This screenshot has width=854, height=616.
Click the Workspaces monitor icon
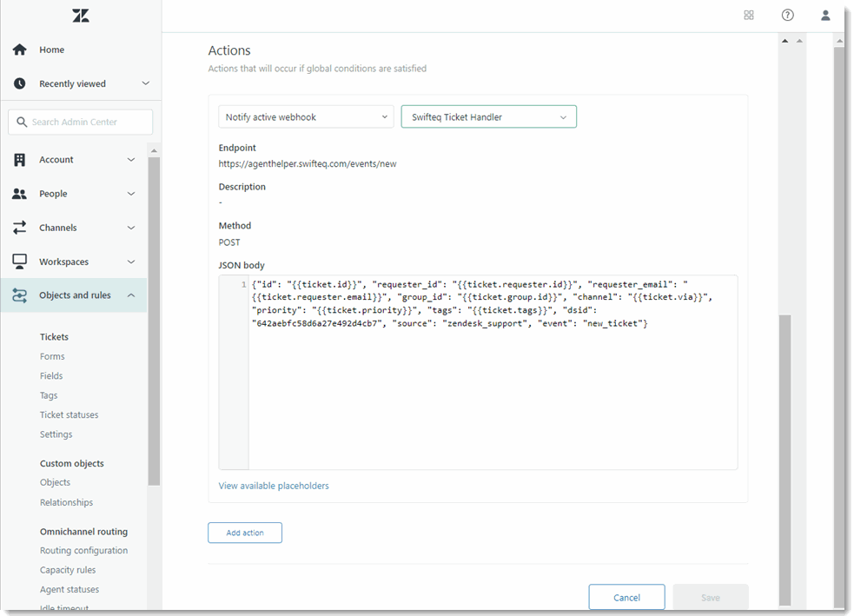(x=20, y=262)
